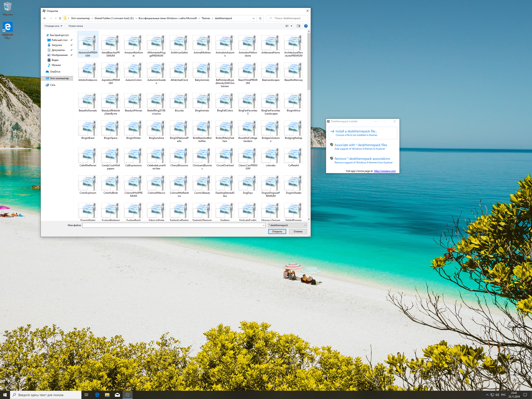Open recent locations dropdown arrow

point(55,18)
